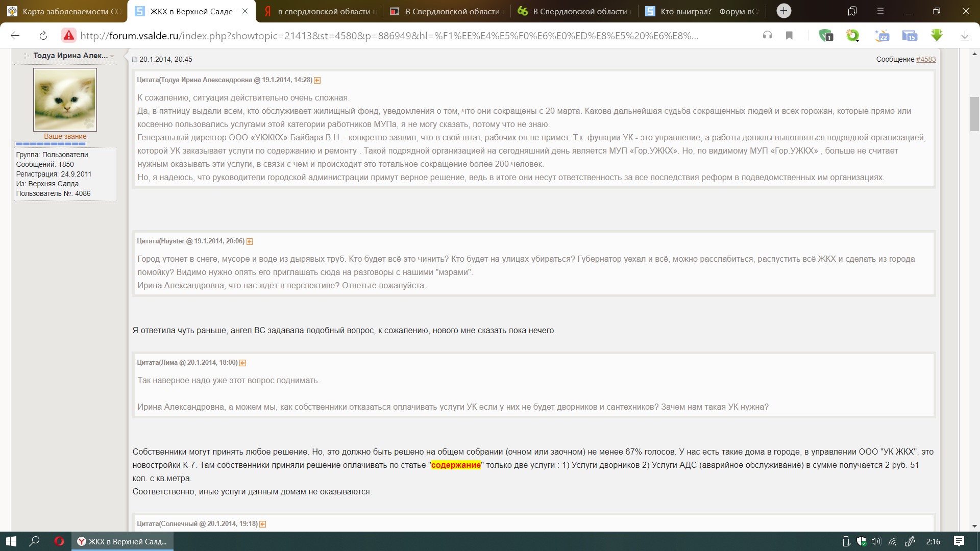Click the headphones read-aloud icon
The width and height of the screenshot is (980, 551).
click(x=767, y=35)
